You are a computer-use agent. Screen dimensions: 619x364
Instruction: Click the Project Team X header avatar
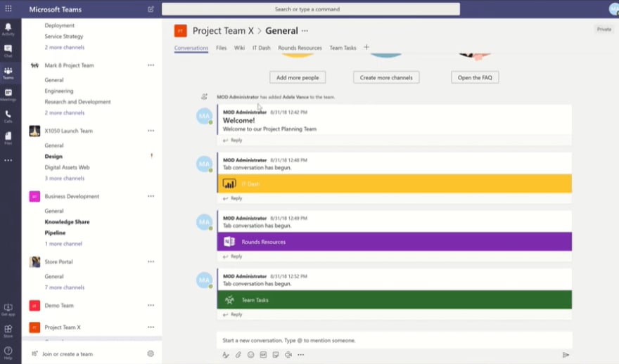coord(180,31)
